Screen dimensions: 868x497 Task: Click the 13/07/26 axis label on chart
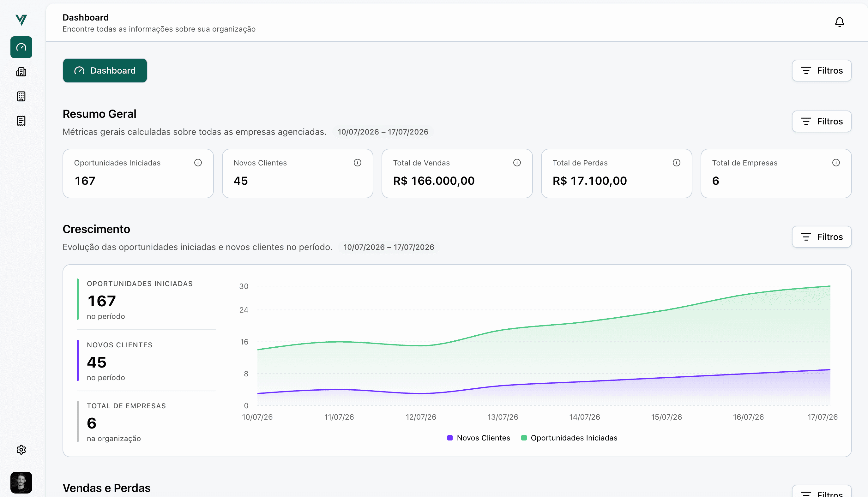[503, 417]
